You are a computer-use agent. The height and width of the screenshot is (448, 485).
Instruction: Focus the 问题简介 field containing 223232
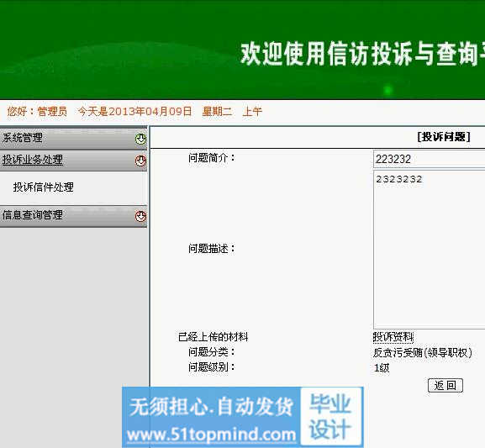tap(429, 159)
